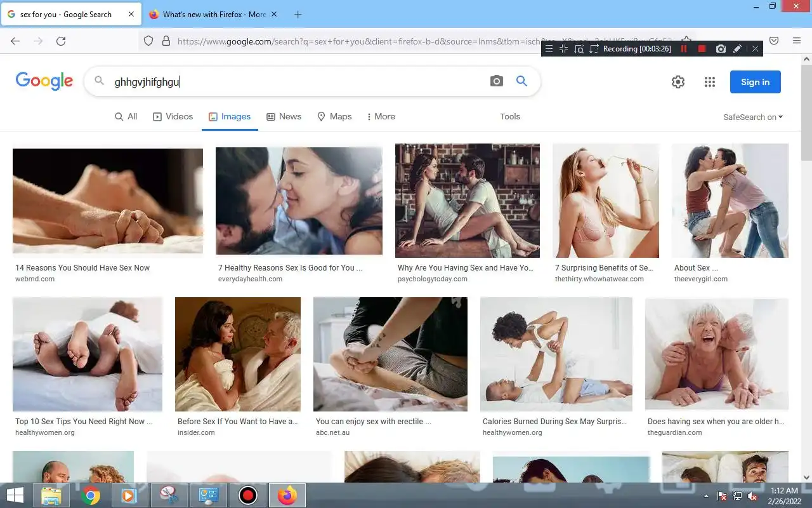Open the webmd.com image result thumbnail

(108, 201)
